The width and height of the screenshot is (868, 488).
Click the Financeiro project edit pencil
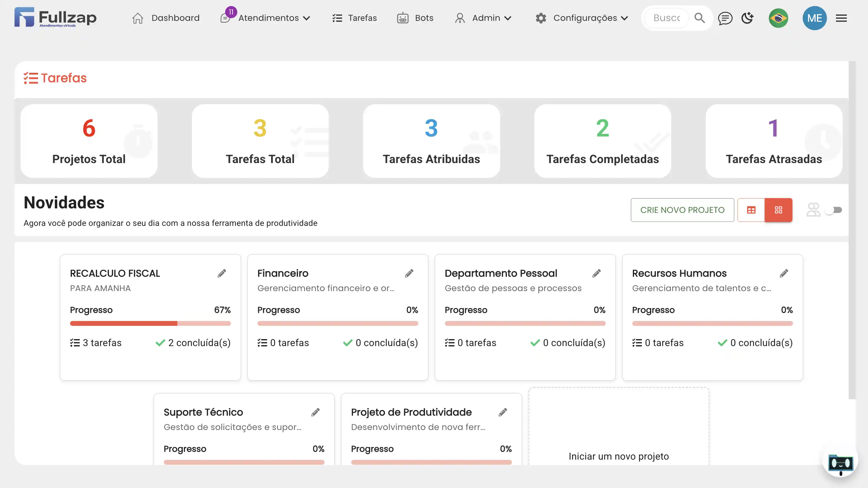pos(409,273)
